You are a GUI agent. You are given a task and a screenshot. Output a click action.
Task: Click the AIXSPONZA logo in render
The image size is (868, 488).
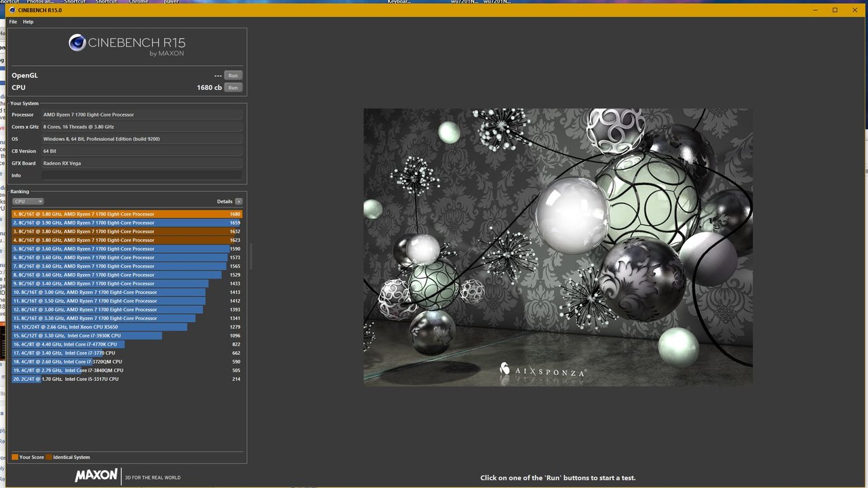pos(543,371)
